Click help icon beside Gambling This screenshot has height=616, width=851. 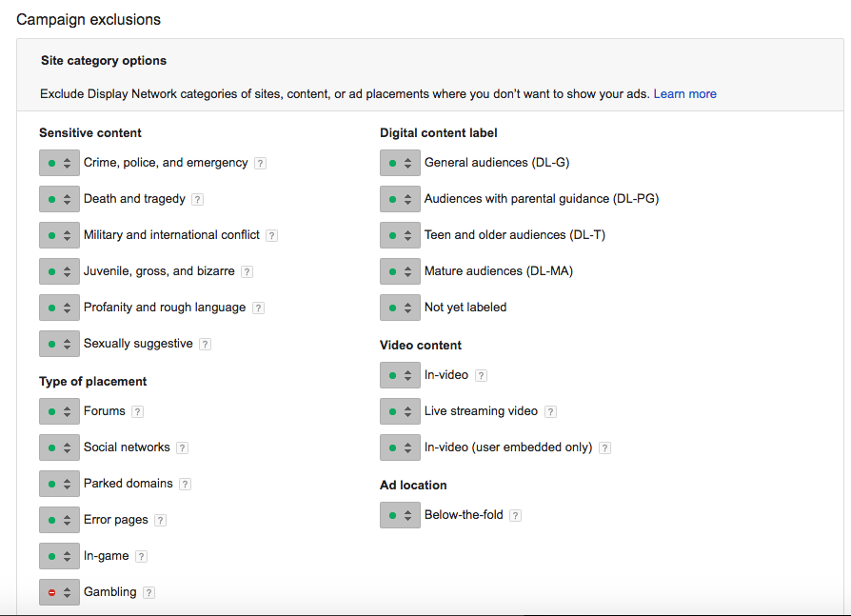(x=148, y=592)
